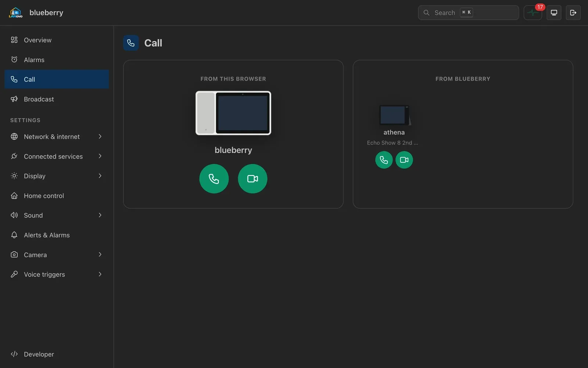Click the blueberry device name in header
The width and height of the screenshot is (588, 368).
pos(46,13)
